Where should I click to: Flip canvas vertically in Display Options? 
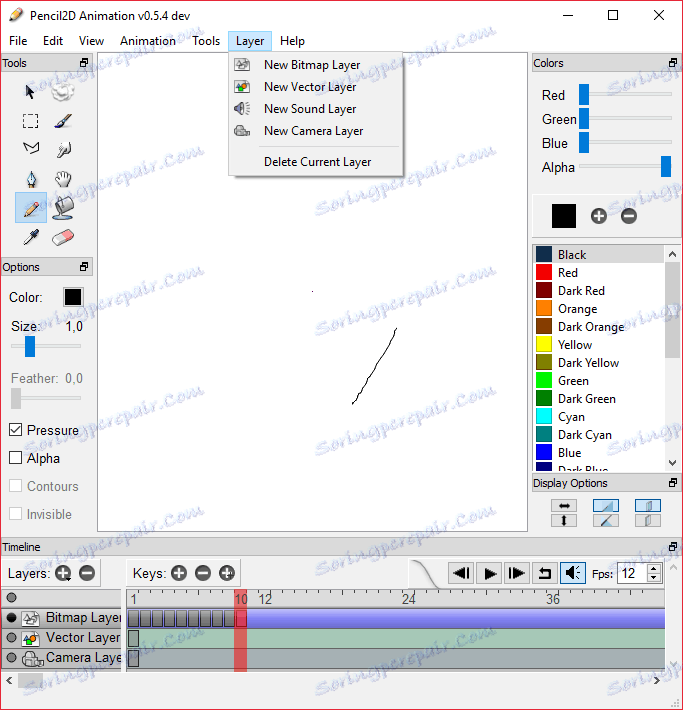click(x=564, y=521)
